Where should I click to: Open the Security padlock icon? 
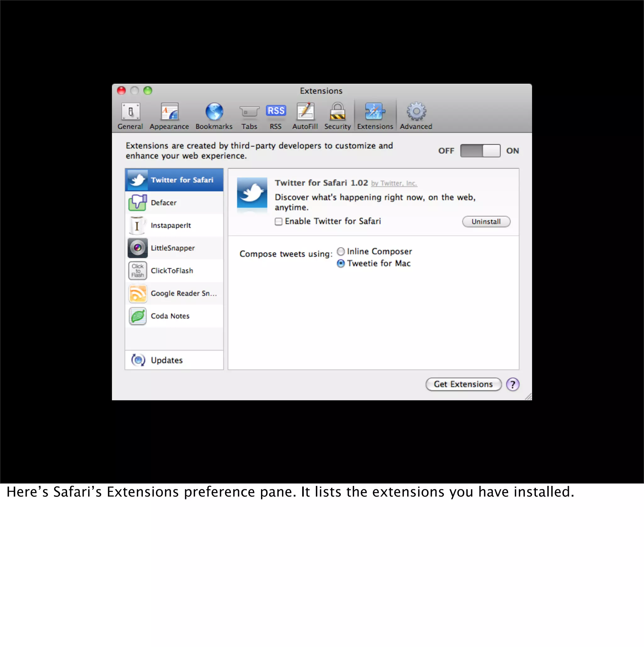[337, 111]
